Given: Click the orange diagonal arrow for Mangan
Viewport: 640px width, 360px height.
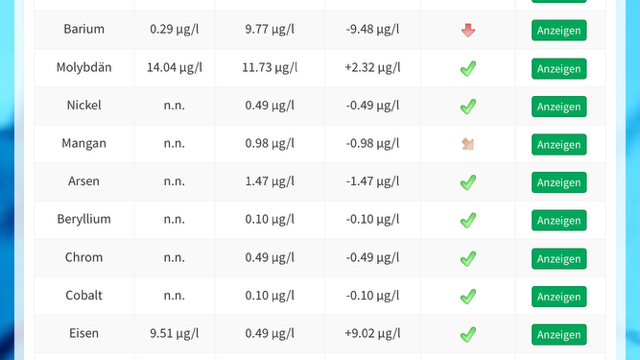Looking at the screenshot, I should click(468, 144).
